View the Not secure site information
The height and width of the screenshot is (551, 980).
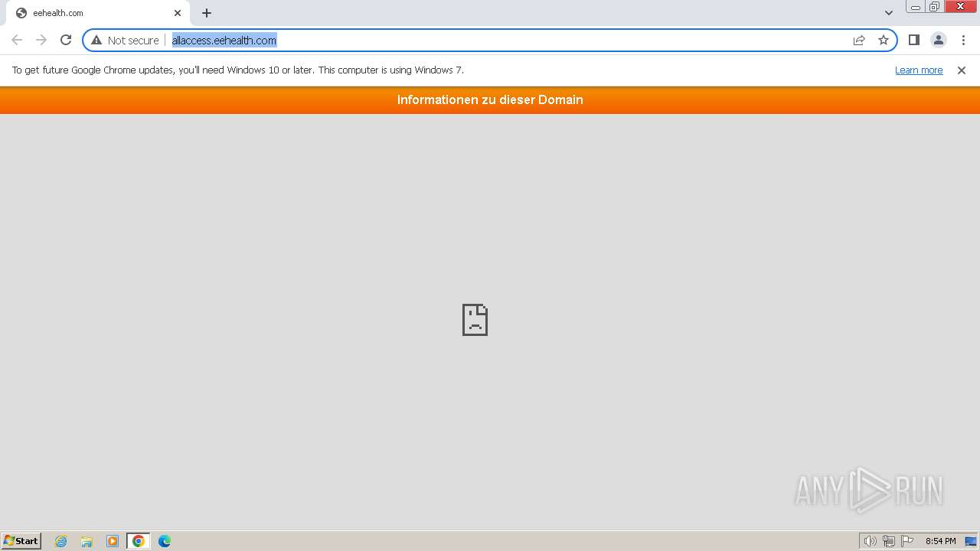(125, 40)
